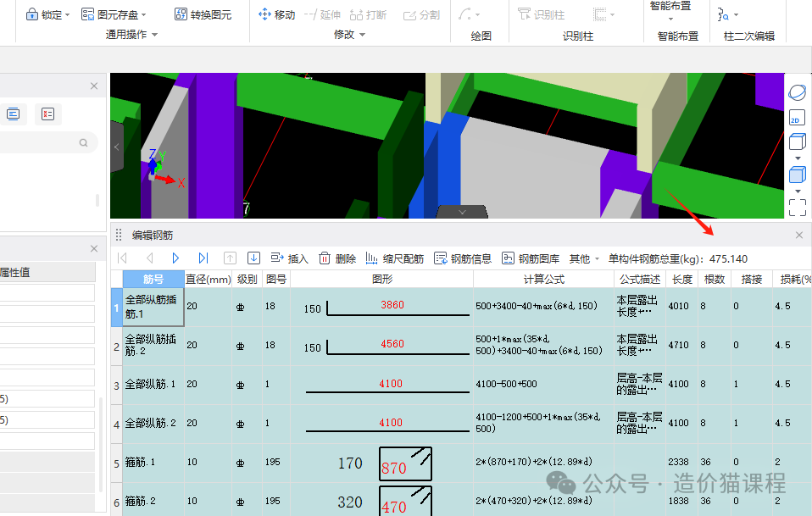Close the upper left panel

click(x=94, y=86)
